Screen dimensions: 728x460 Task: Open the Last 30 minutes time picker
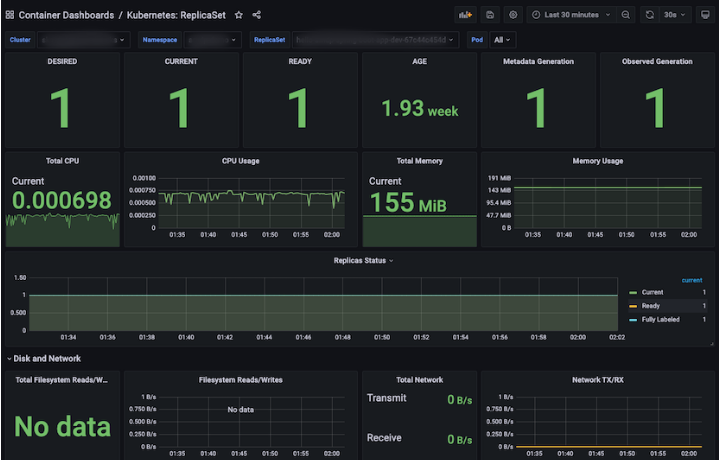[571, 15]
